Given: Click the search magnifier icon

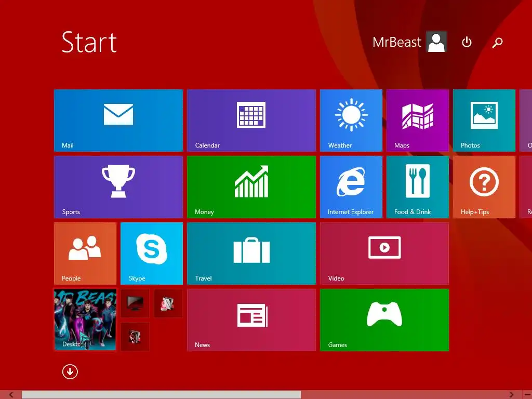Looking at the screenshot, I should coord(497,43).
